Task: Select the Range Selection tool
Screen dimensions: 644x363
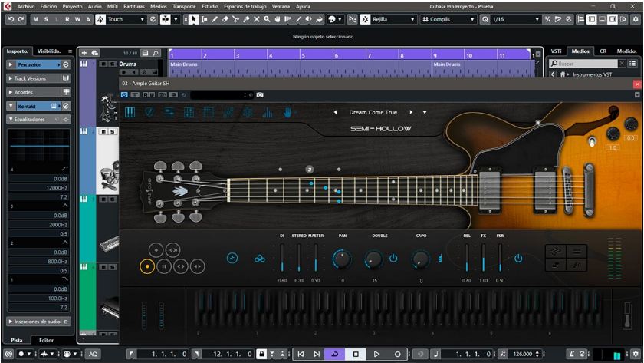Action: tap(204, 19)
